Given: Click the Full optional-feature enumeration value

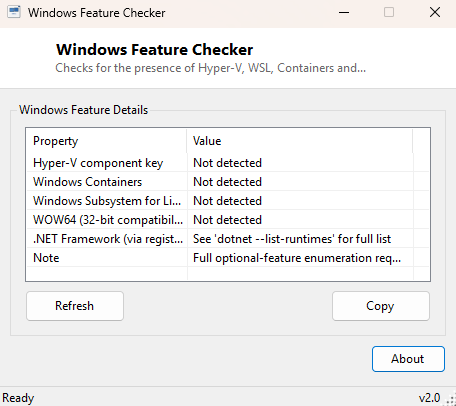Looking at the screenshot, I should click(x=297, y=258).
